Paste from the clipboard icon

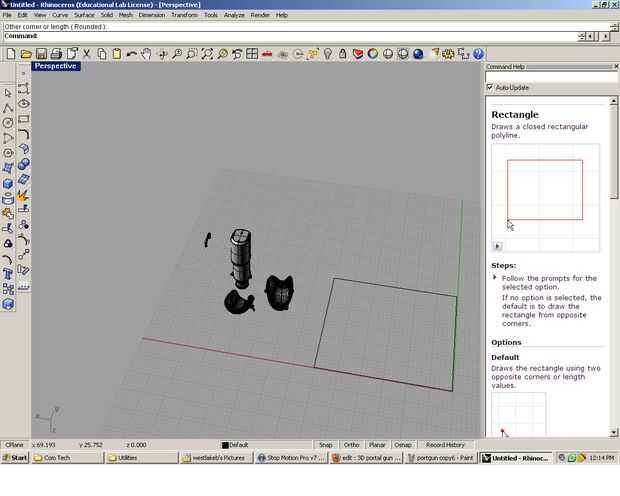(x=116, y=54)
